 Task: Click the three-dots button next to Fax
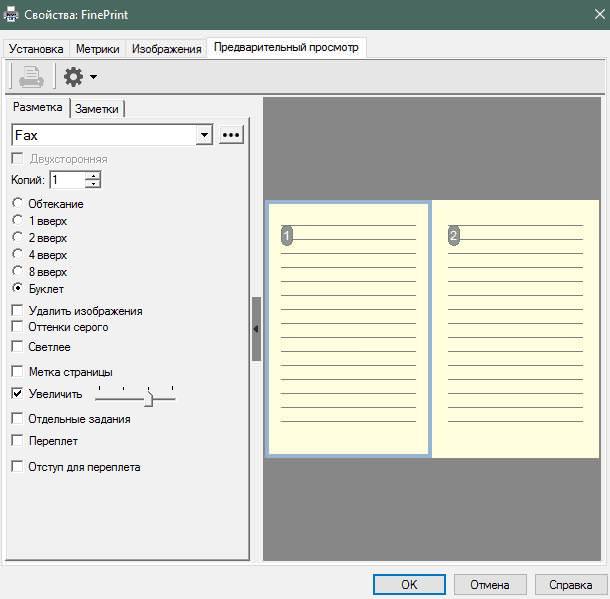point(231,135)
